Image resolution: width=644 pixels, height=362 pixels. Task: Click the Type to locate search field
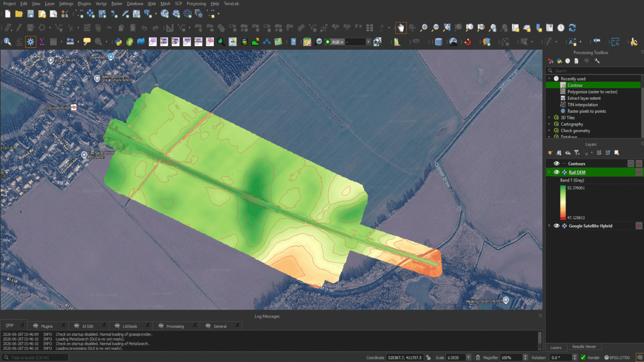coord(34,357)
